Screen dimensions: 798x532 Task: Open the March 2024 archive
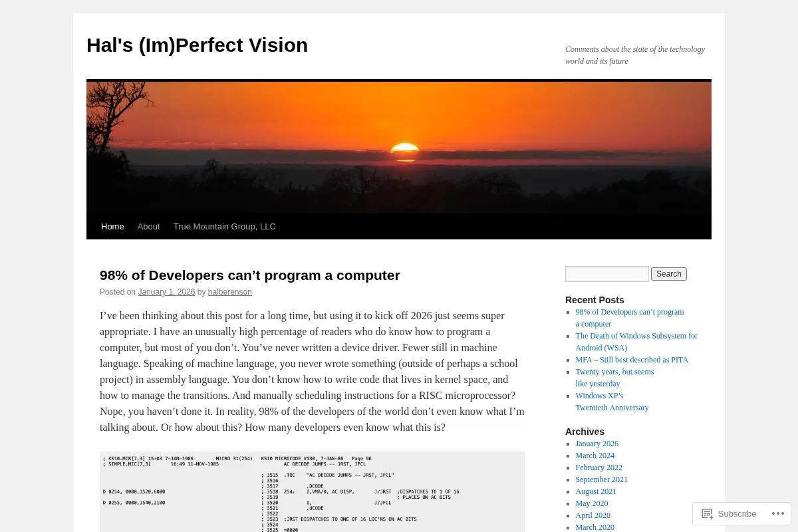[x=595, y=456]
